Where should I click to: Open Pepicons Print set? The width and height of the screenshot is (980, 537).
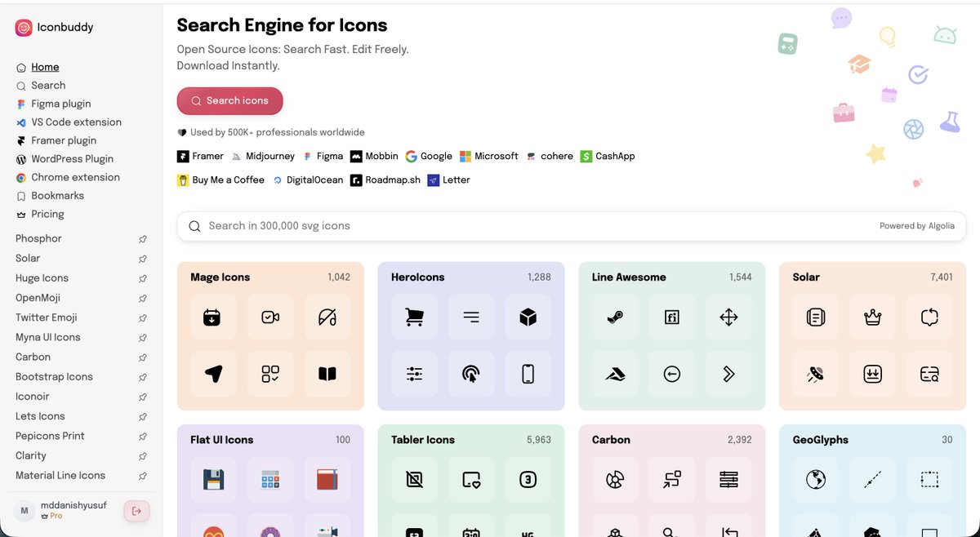[x=50, y=436]
